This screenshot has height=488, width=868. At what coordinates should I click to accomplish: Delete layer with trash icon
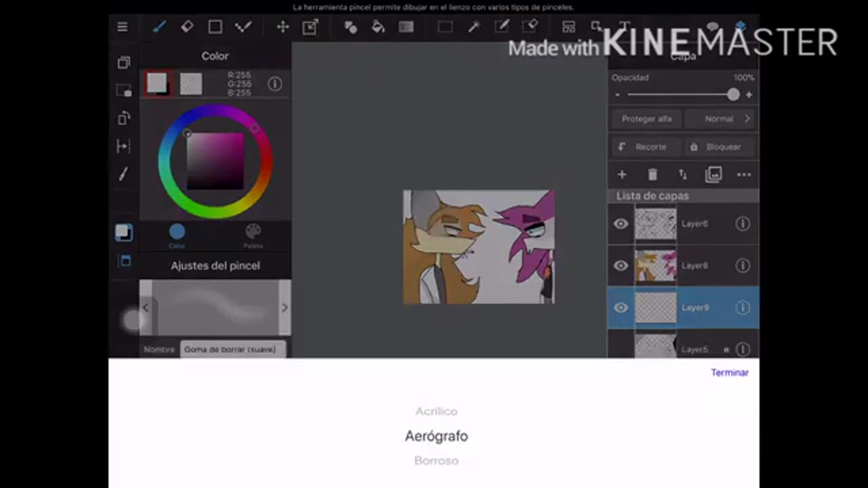point(652,175)
